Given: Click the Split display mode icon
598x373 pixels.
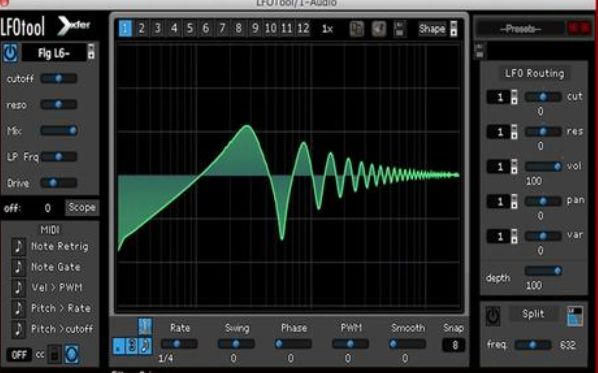Looking at the screenshot, I should (x=575, y=315).
